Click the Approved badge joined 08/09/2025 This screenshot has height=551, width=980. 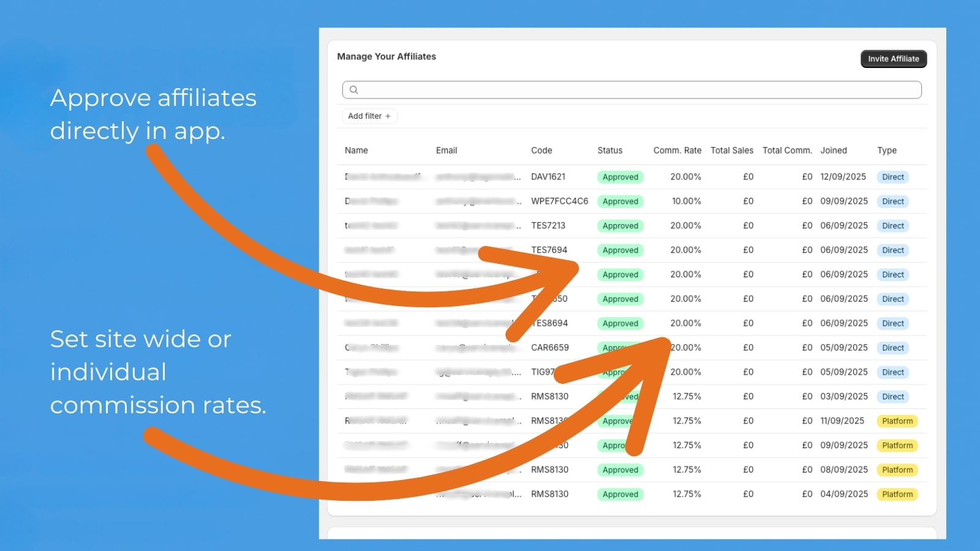pyautogui.click(x=620, y=470)
